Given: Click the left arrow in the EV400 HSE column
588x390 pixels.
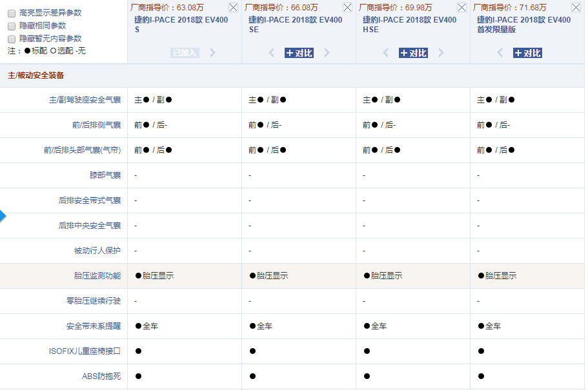Looking at the screenshot, I should [x=386, y=53].
